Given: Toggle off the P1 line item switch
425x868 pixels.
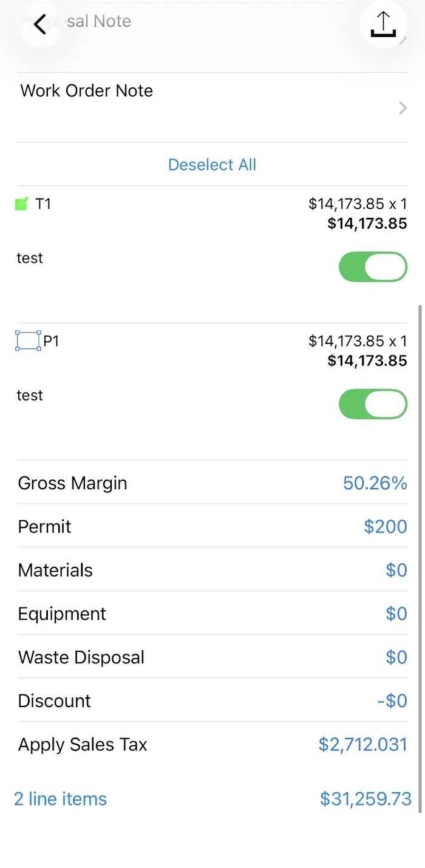Looking at the screenshot, I should click(373, 404).
